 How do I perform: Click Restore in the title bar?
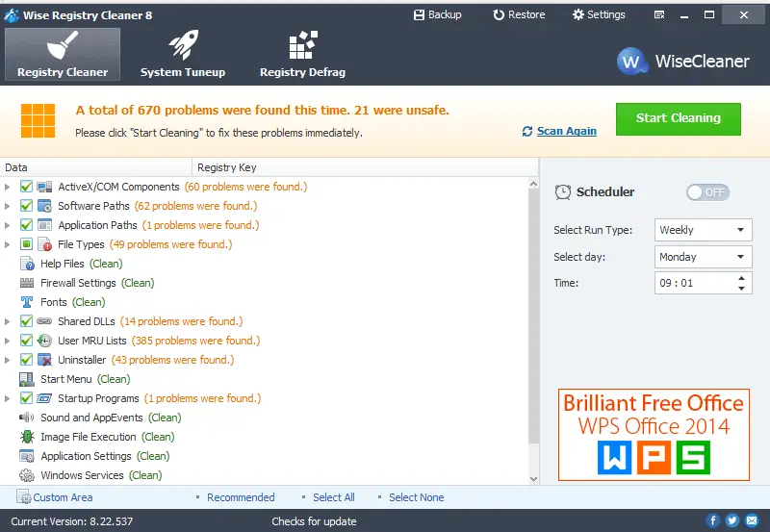point(519,14)
